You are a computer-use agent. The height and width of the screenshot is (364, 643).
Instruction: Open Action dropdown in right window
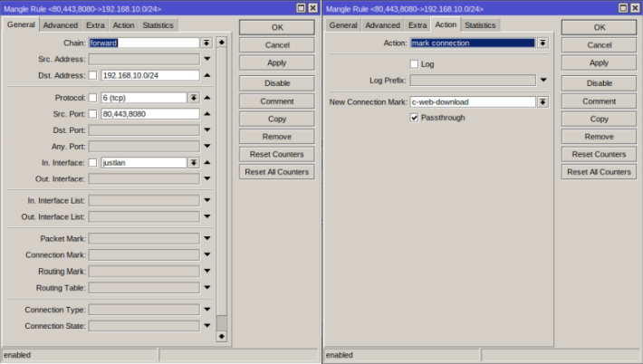click(x=543, y=43)
